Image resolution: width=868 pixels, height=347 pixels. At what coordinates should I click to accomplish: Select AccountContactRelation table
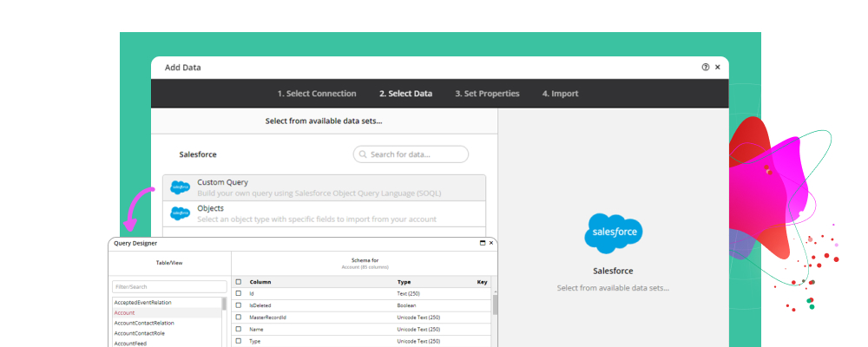point(168,323)
